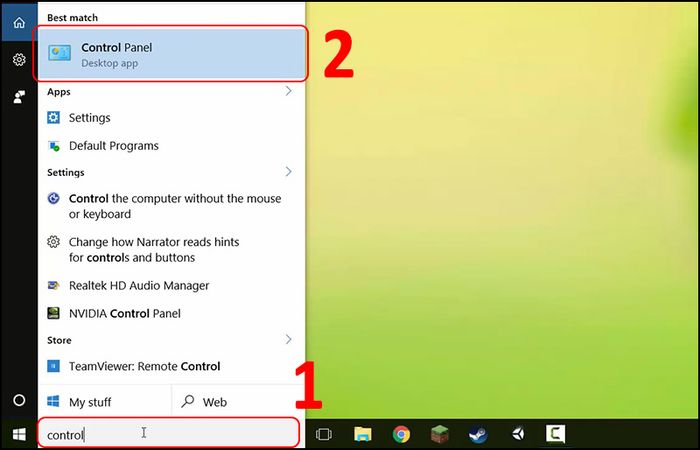Click the Realtek HD Audio Manager icon
Viewport: 700px width, 450px height.
(54, 285)
